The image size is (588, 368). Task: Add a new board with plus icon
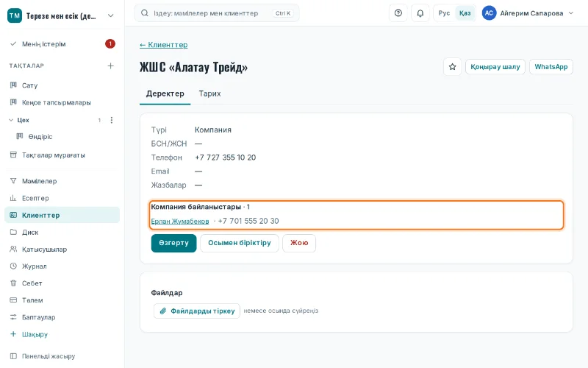coord(111,66)
